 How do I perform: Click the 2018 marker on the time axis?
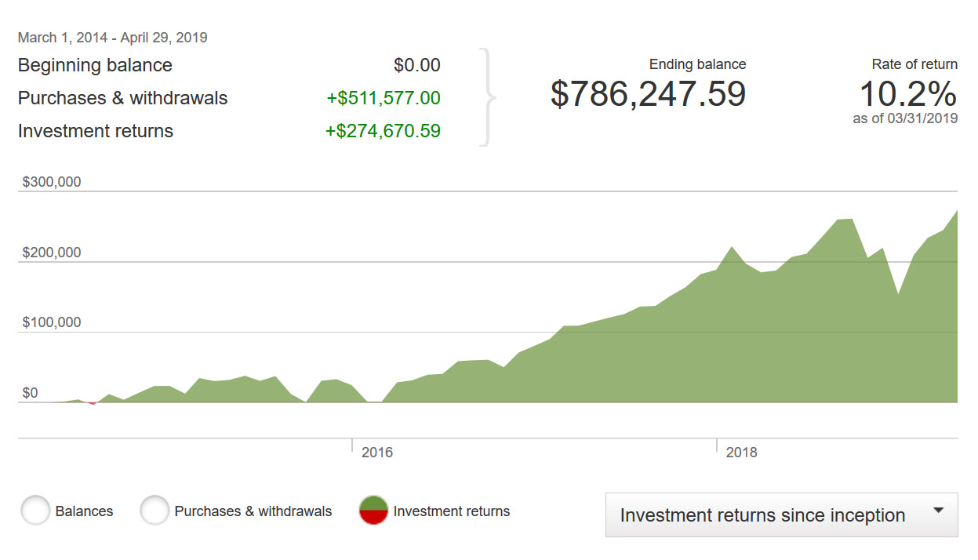[x=741, y=453]
